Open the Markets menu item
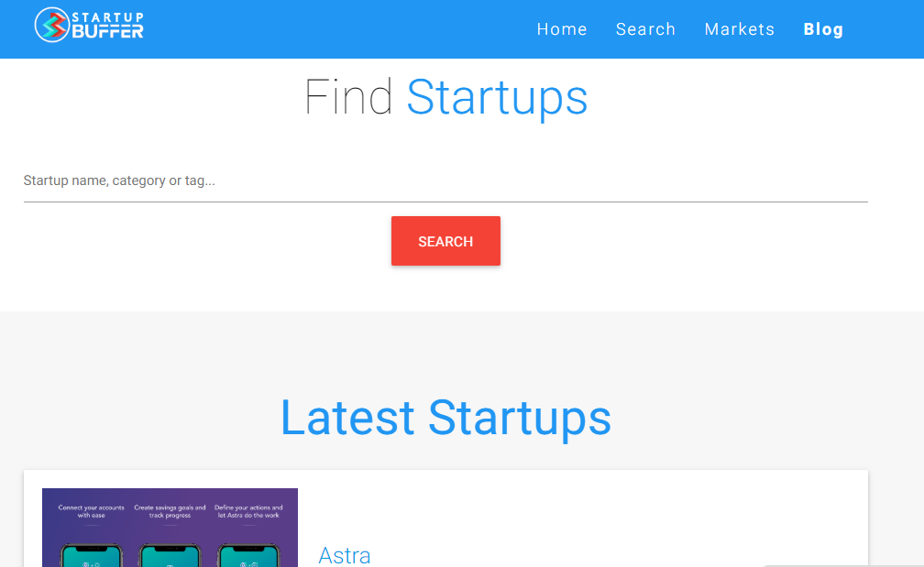This screenshot has height=567, width=924. point(740,28)
